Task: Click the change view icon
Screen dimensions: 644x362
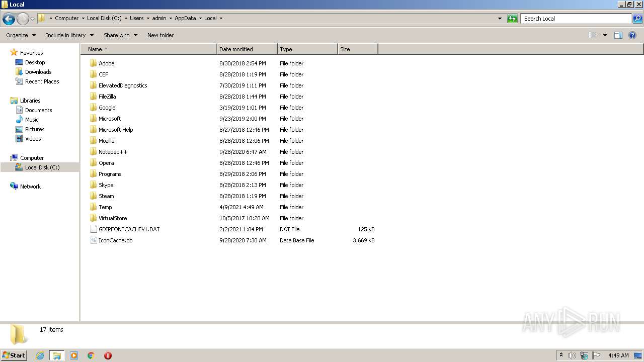Action: pos(593,35)
